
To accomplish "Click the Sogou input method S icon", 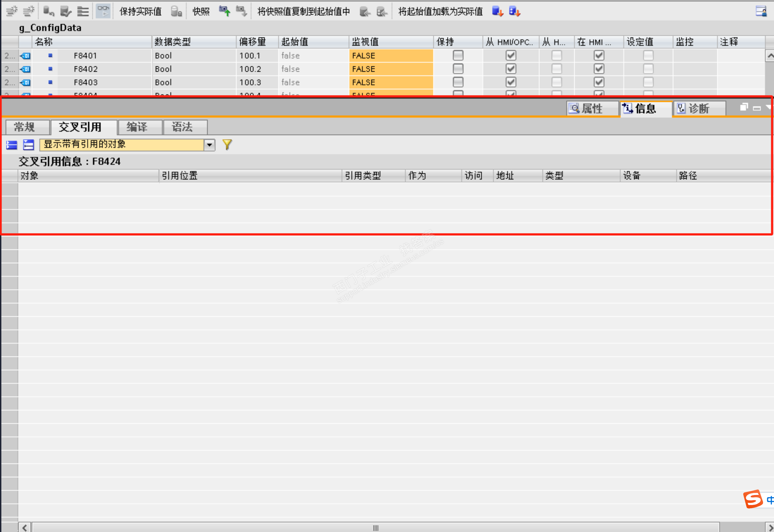I will [752, 499].
